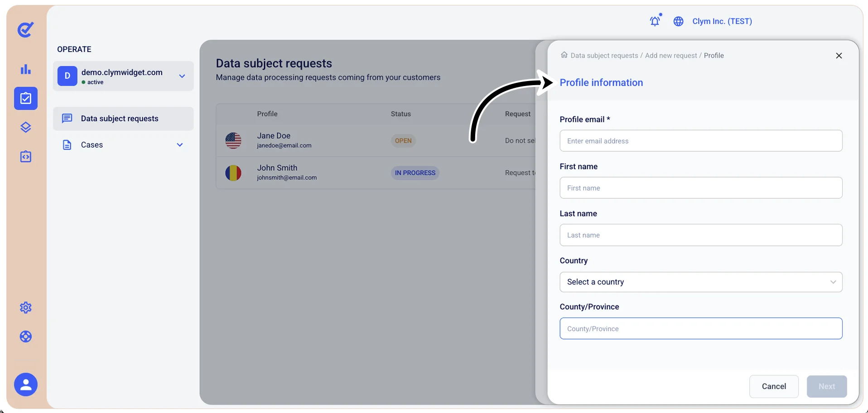Click the IN PROGRESS status badge
This screenshot has width=868, height=413.
[x=415, y=173]
